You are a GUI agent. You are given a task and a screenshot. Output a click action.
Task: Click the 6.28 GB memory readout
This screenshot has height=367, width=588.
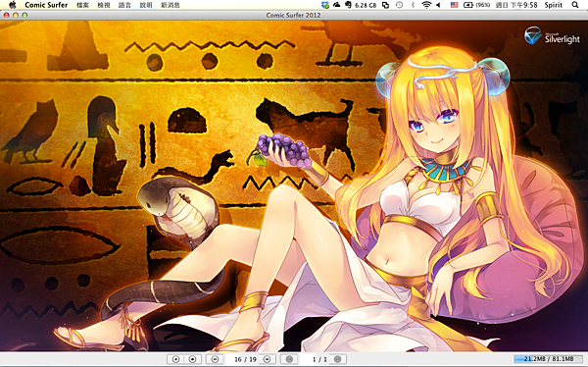click(x=366, y=5)
